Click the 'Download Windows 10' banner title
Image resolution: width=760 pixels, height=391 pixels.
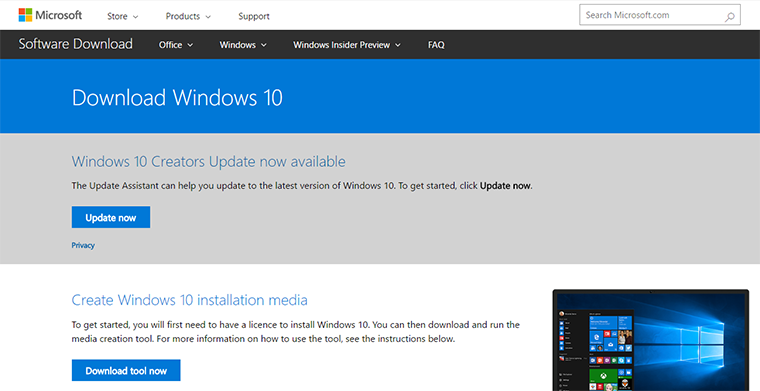coord(177,97)
